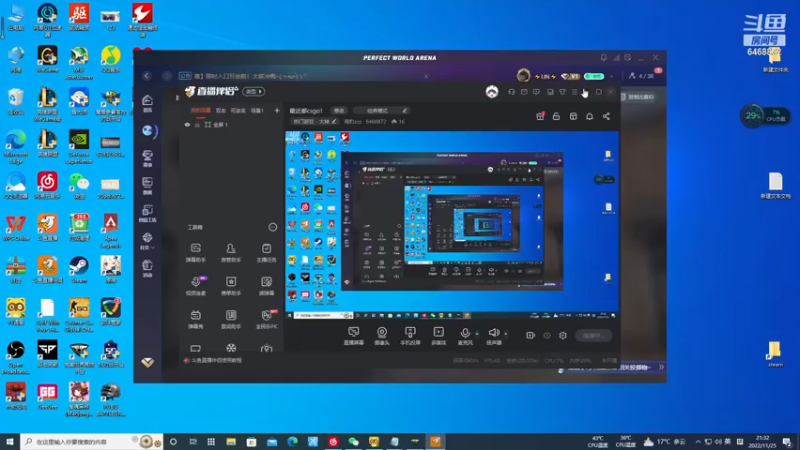The height and width of the screenshot is (450, 800).
Task: Switch to the 可改名 scene tab
Action: (238, 110)
